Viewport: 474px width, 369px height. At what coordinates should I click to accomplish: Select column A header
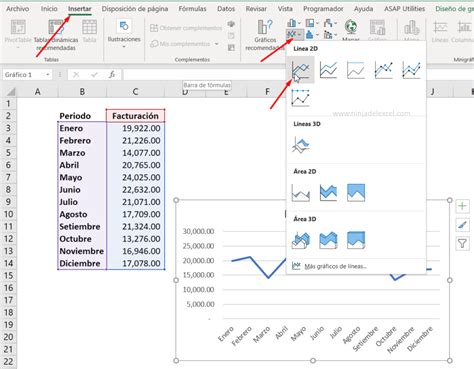tap(38, 92)
